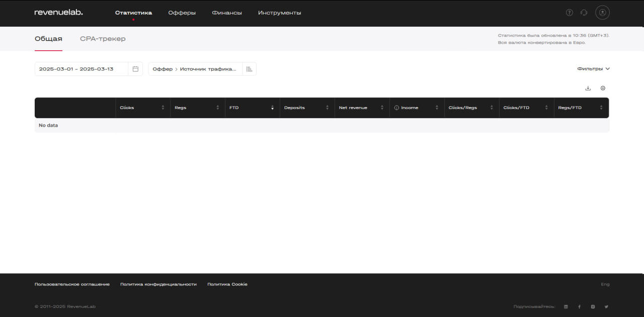Viewport: 644px width, 317px height.
Task: Open the user profile avatar
Action: click(x=602, y=13)
